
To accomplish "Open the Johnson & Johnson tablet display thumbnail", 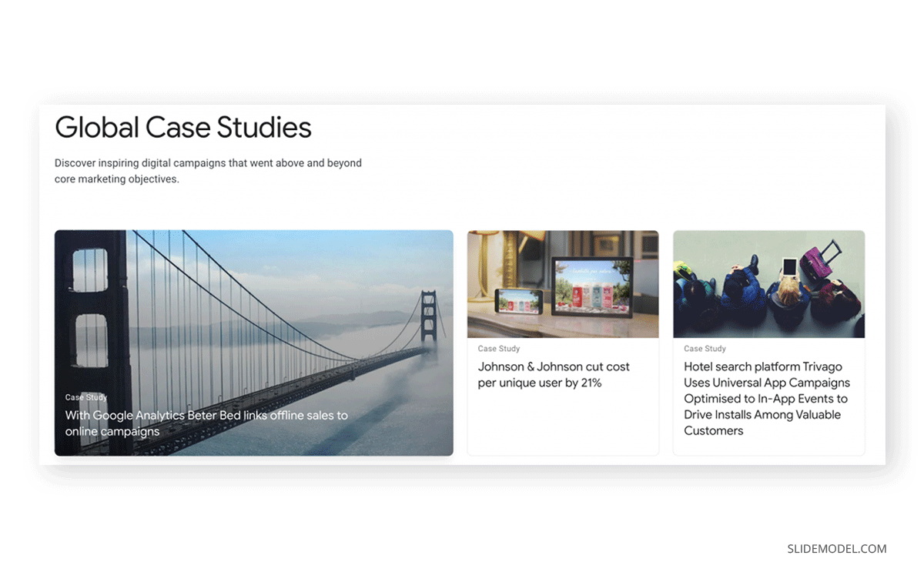I will tap(563, 284).
